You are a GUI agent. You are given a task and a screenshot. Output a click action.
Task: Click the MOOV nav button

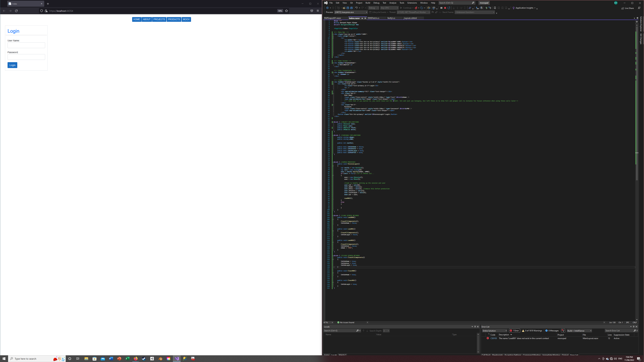click(186, 19)
